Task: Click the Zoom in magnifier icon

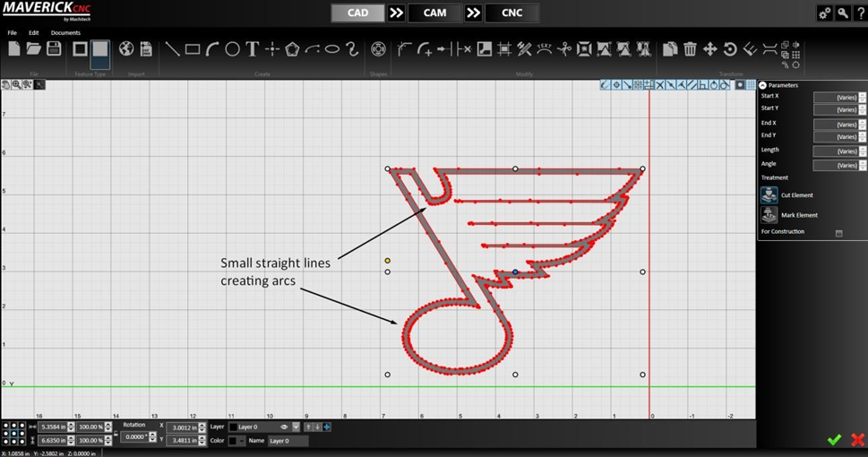Action: point(17,85)
